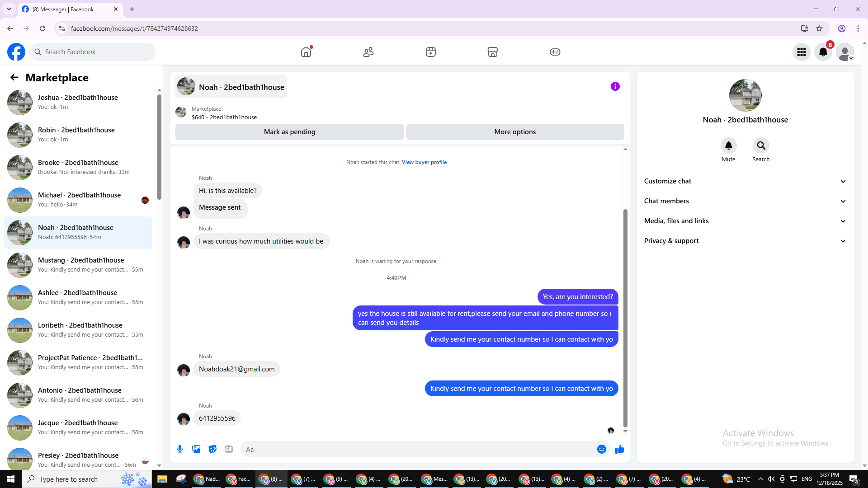
Task: Click Mark as pending button
Action: pos(290,132)
